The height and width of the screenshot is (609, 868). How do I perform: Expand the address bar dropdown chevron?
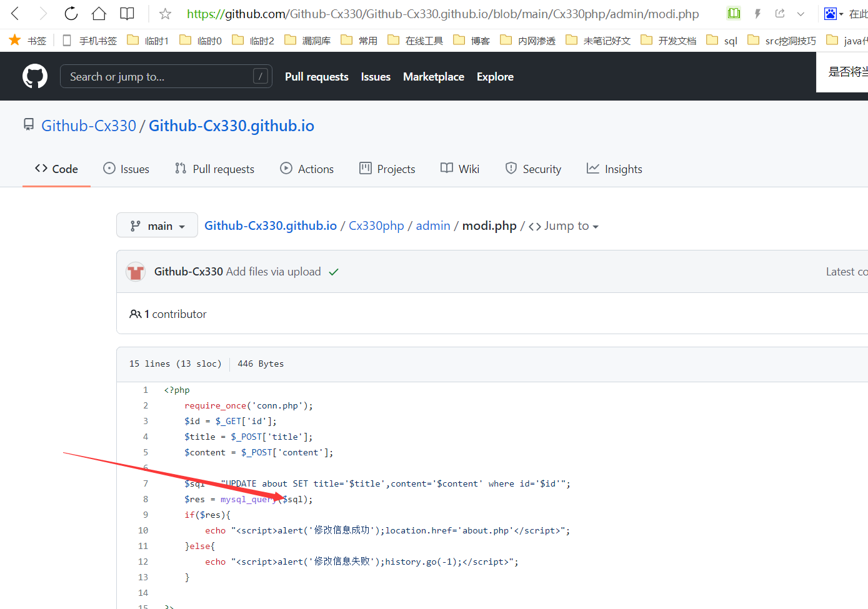tap(801, 14)
